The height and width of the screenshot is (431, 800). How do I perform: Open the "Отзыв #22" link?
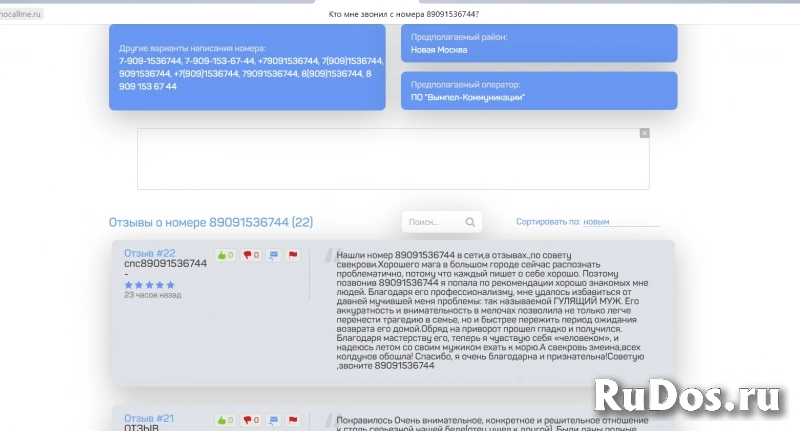[150, 253]
